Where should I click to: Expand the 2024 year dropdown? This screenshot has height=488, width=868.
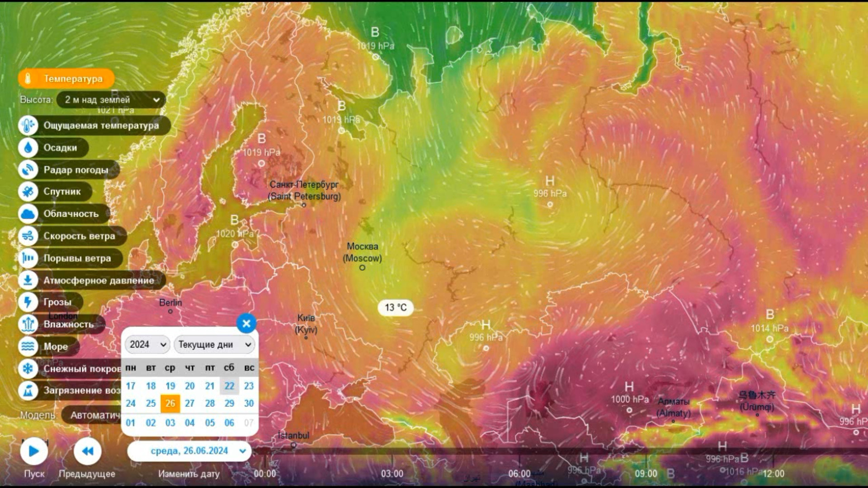pos(147,345)
